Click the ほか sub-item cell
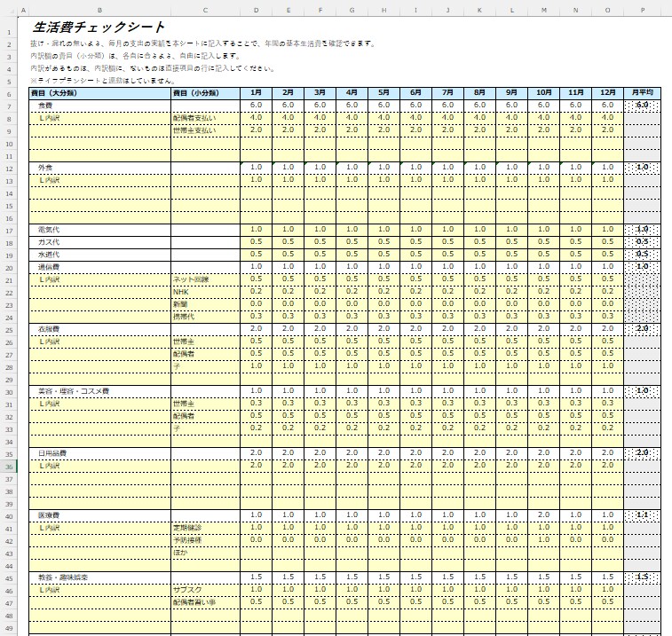 click(205, 553)
